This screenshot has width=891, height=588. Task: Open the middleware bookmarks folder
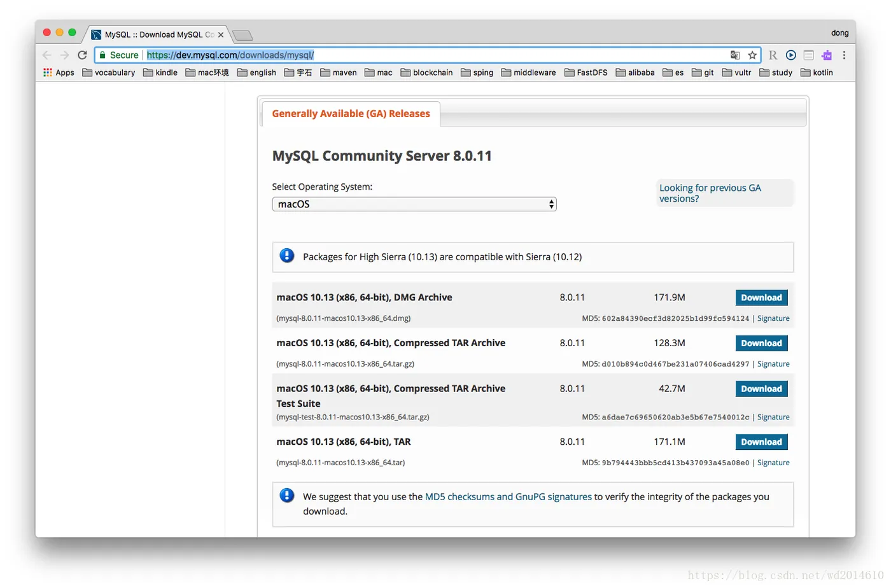(x=529, y=73)
